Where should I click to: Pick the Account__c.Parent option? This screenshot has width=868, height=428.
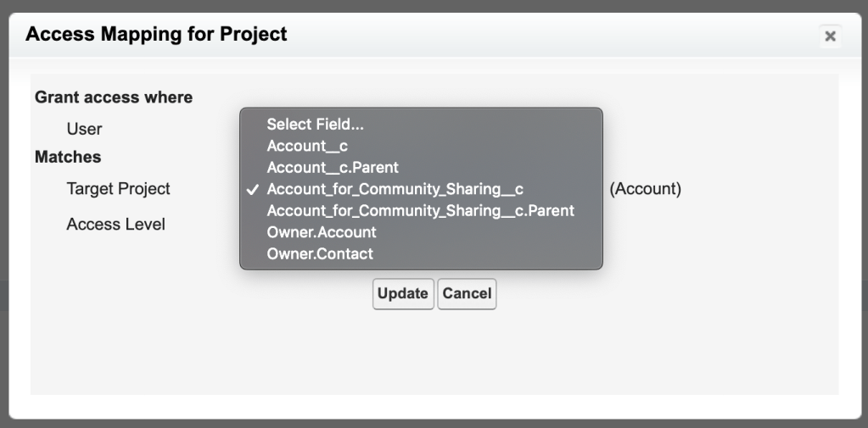coord(333,167)
